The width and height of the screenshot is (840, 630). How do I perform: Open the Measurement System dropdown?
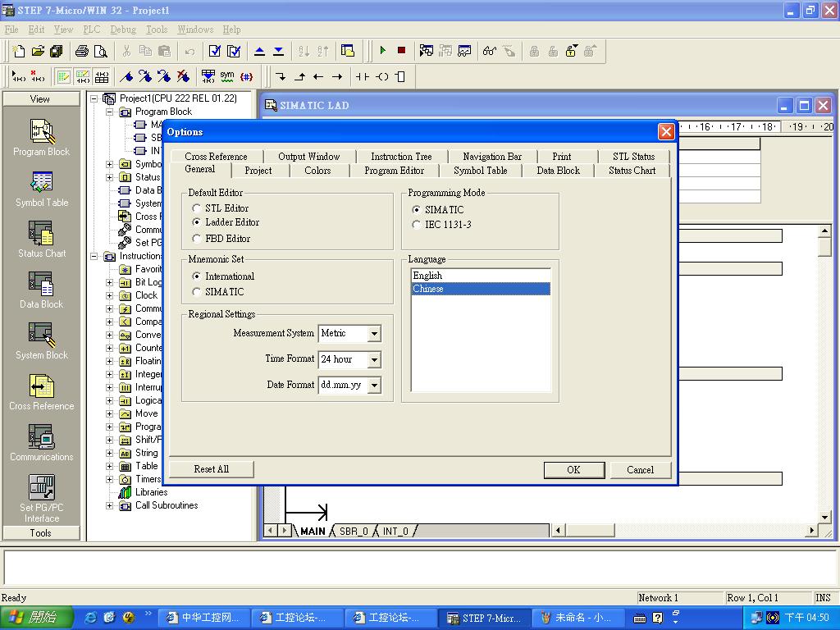point(374,334)
